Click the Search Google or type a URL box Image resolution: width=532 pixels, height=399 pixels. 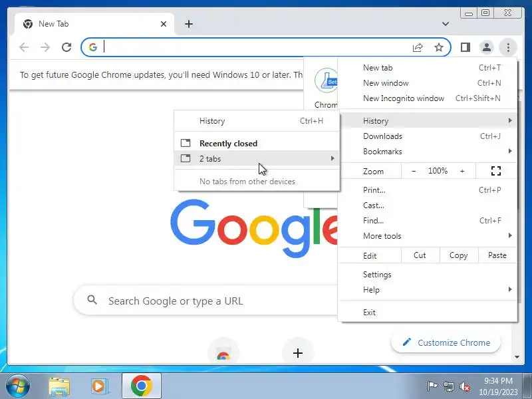(205, 301)
